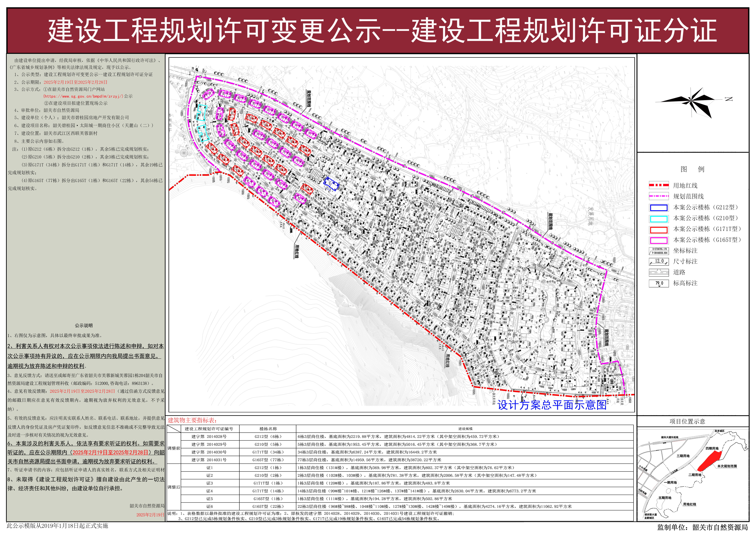The width and height of the screenshot is (756, 535).
Task: Click the red G171T型 legend box
Action: 659,229
